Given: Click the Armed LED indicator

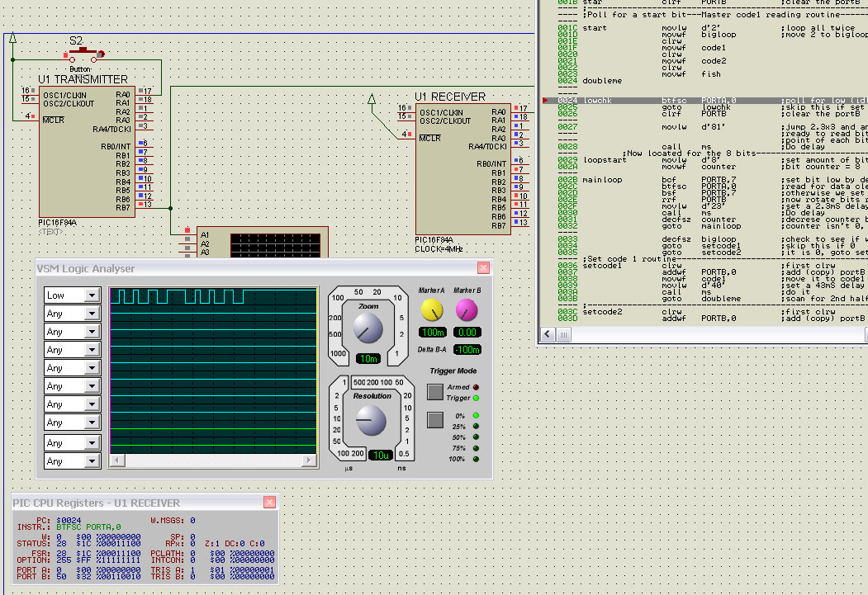Looking at the screenshot, I should coord(476,387).
